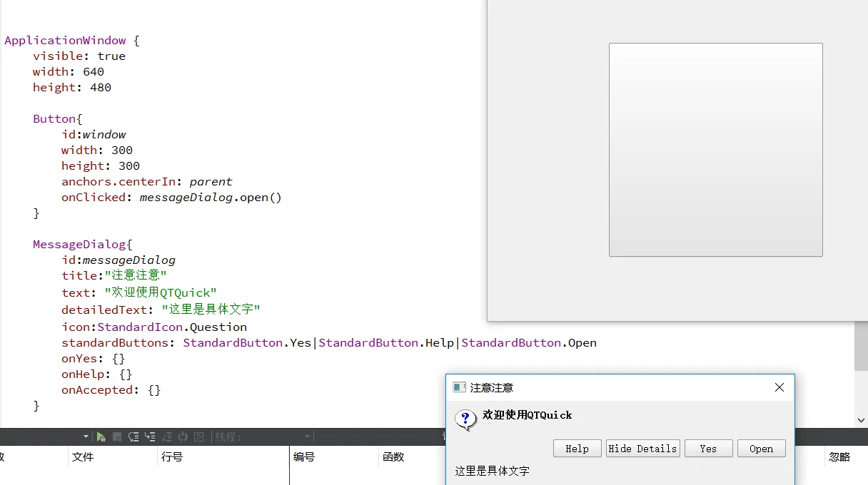Click the editor scrollbar down arrow

pos(861,420)
